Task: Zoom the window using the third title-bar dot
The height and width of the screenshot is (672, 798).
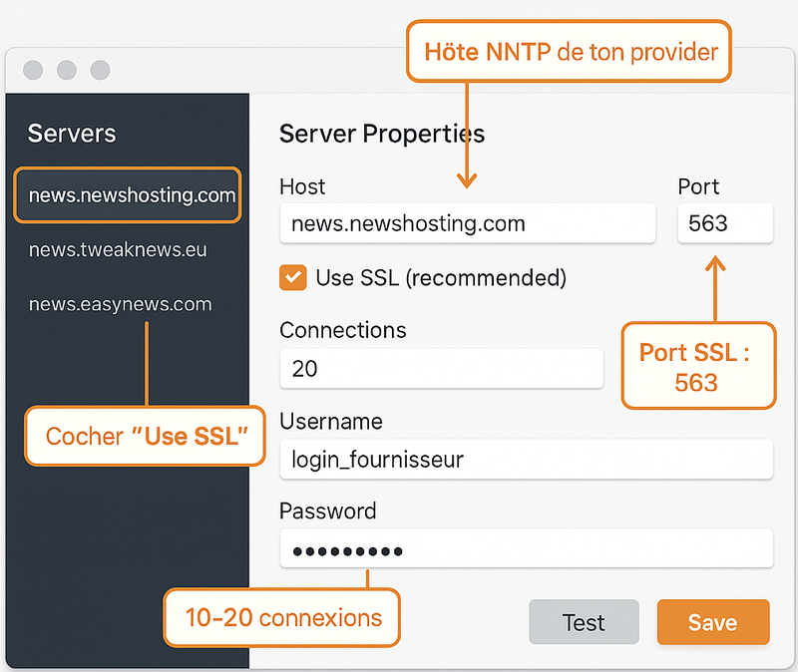Action: point(100,70)
